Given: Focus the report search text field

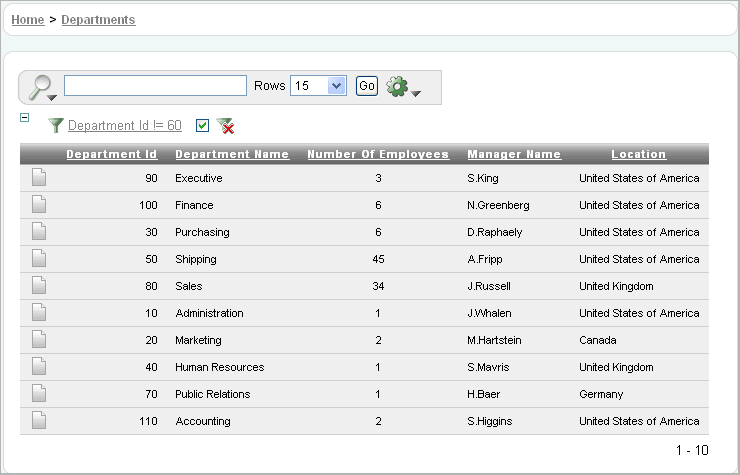Looking at the screenshot, I should (x=155, y=86).
